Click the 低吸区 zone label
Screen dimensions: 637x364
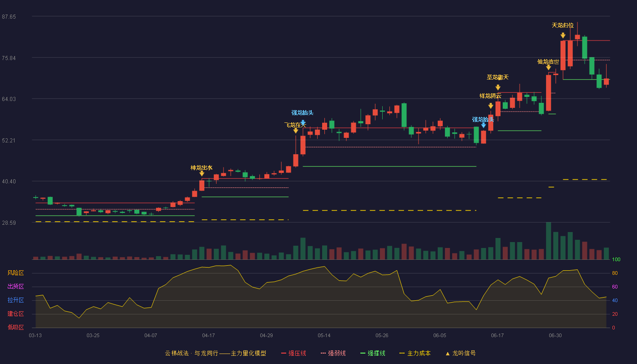pyautogui.click(x=16, y=328)
